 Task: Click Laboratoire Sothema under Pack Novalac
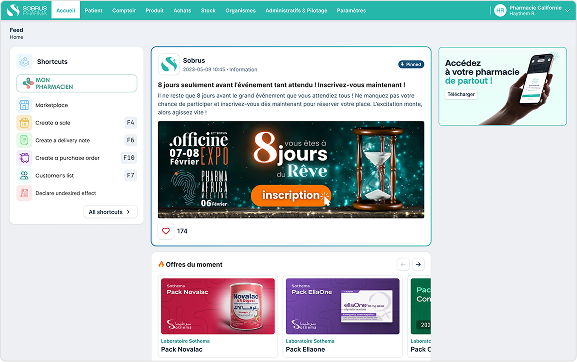(185, 341)
